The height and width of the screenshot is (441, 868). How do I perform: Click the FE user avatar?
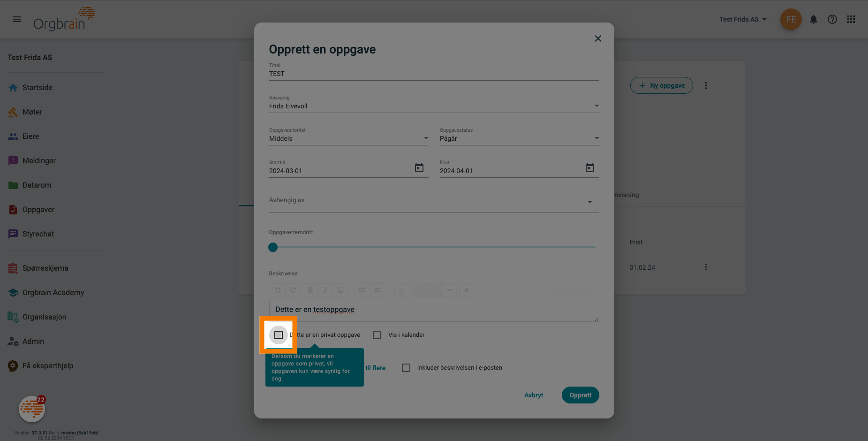click(x=791, y=19)
